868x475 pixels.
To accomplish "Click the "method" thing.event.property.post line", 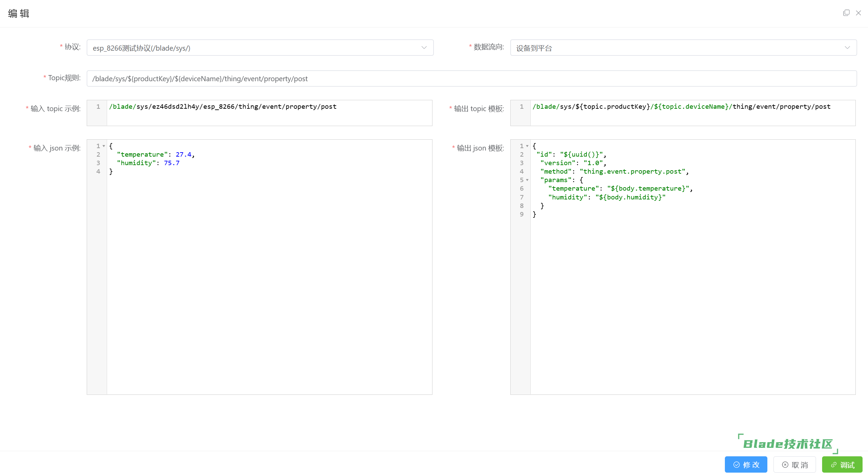I will [615, 172].
